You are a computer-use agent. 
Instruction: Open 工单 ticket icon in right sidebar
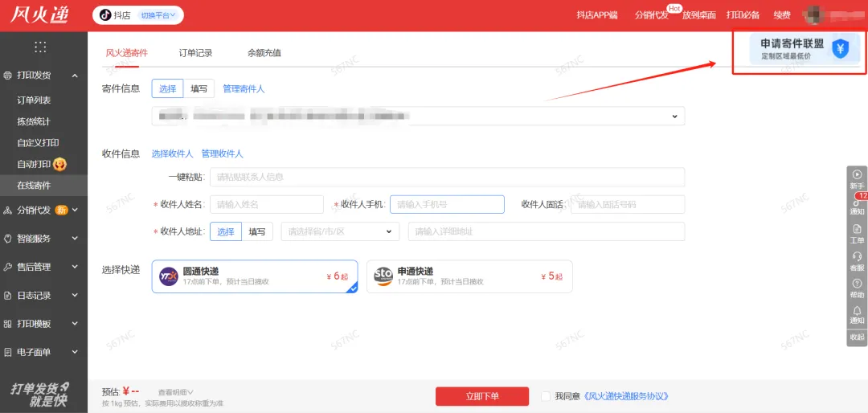point(857,229)
